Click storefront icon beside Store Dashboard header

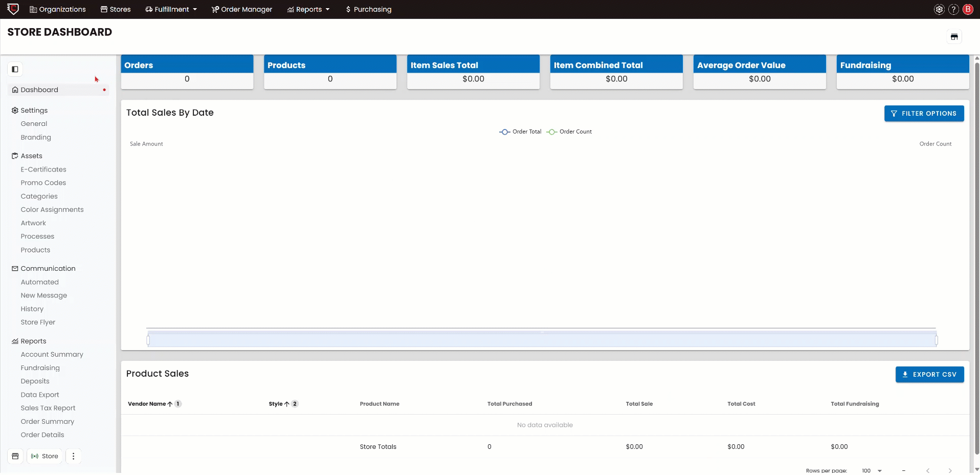(x=954, y=37)
